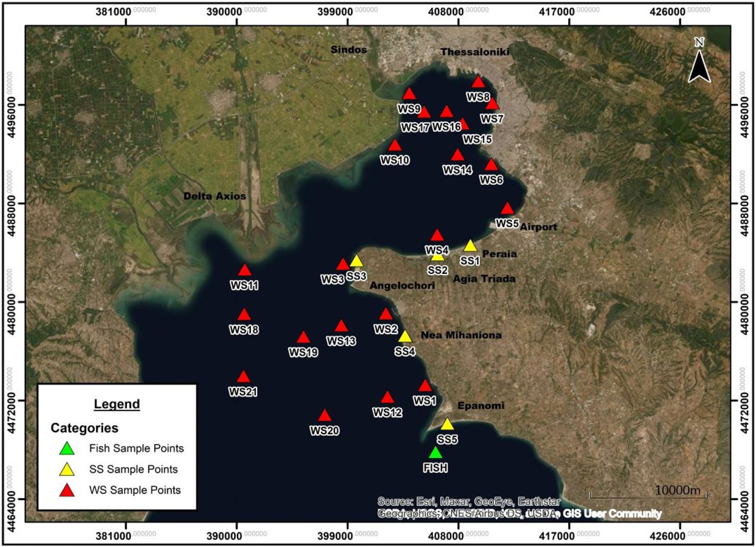Click the SS4 yellow marker near Nea Mihaniona

point(405,337)
